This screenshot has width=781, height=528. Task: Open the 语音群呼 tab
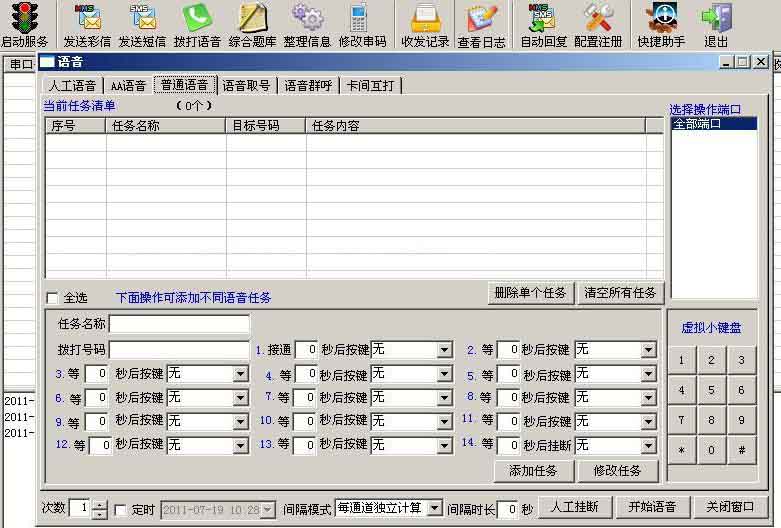(x=308, y=86)
